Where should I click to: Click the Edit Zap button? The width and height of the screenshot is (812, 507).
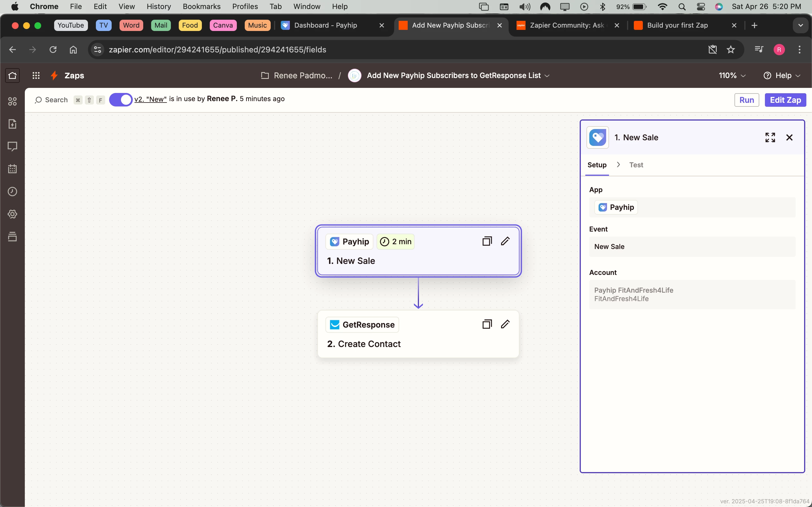785,100
